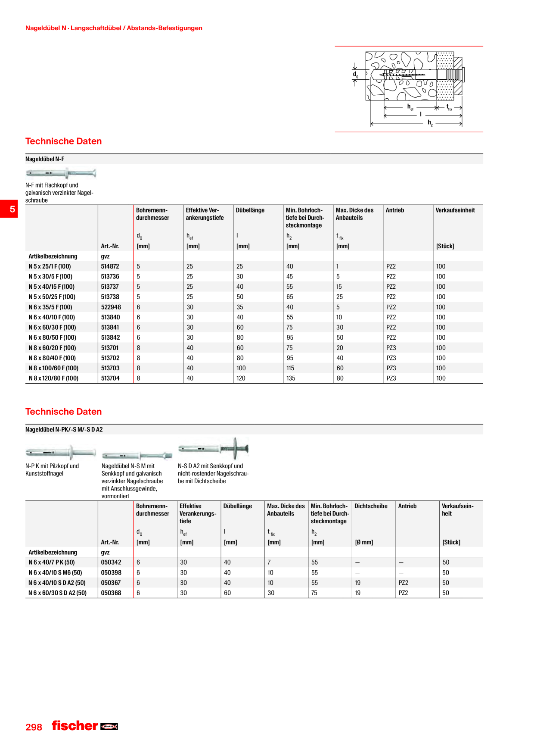534x756 pixels.
Task: Select row 'N 6 x 40/10 S D A2 (50)'
Action: [254, 583]
